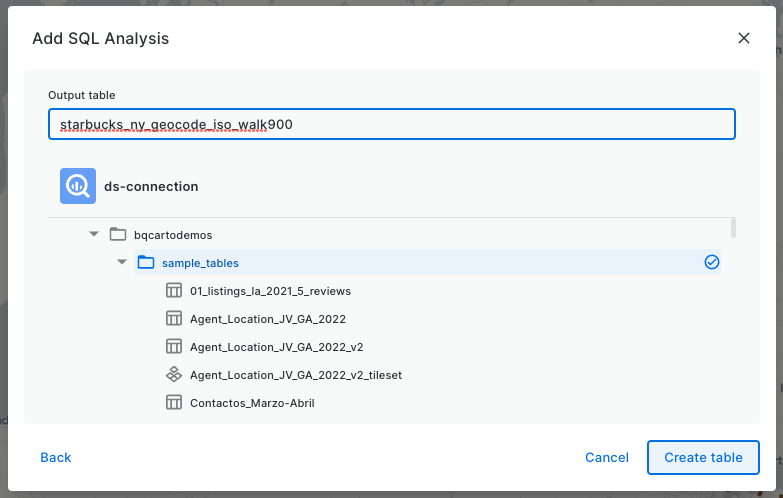This screenshot has height=498, width=783.
Task: Go Back to the previous step
Action: pos(56,457)
